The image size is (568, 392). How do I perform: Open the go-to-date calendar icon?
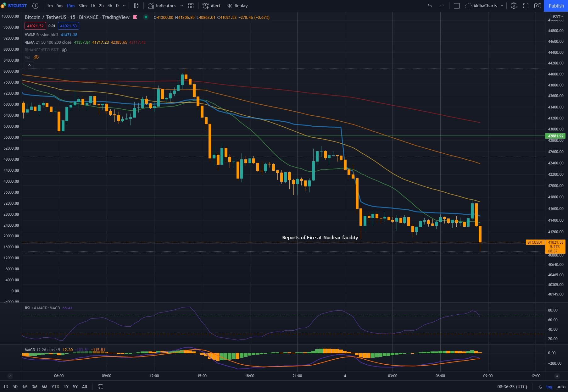tap(100, 387)
